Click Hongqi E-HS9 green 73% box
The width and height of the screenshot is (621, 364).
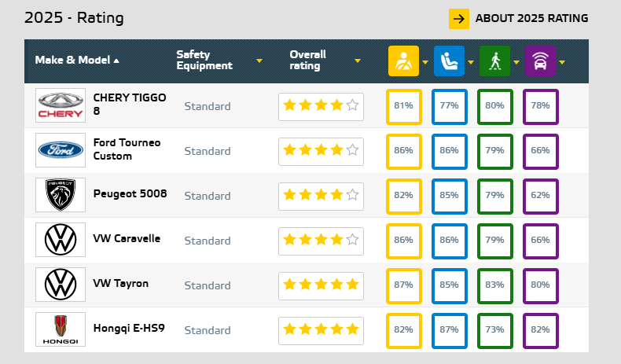[x=494, y=331]
